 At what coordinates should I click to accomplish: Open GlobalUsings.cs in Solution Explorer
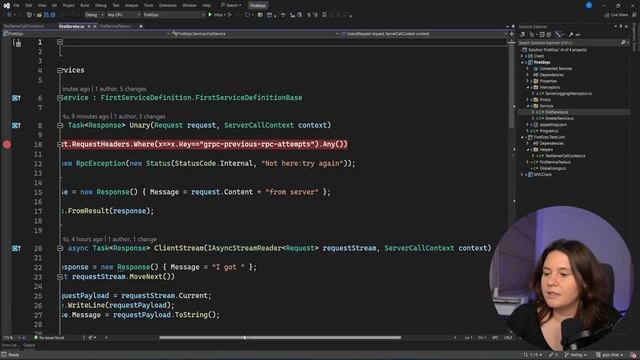pos(553,168)
